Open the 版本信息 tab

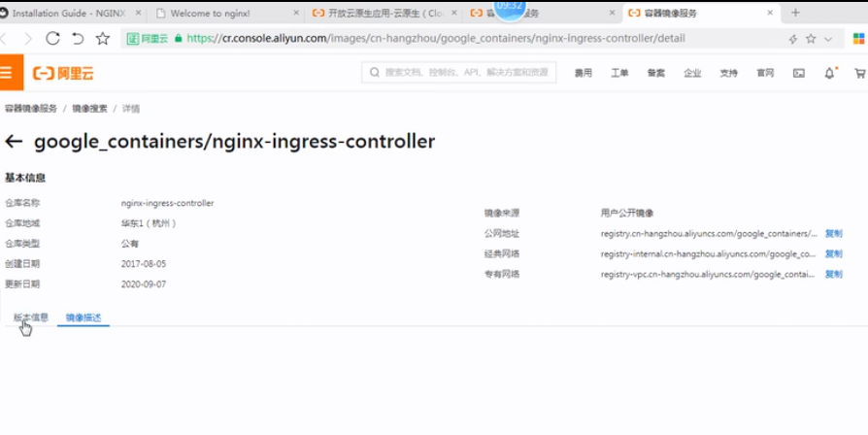tap(31, 318)
